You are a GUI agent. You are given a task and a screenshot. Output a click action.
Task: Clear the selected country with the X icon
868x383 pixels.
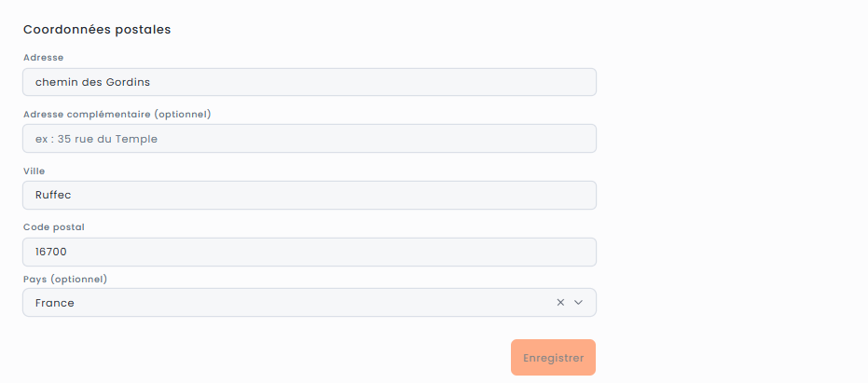click(x=560, y=303)
